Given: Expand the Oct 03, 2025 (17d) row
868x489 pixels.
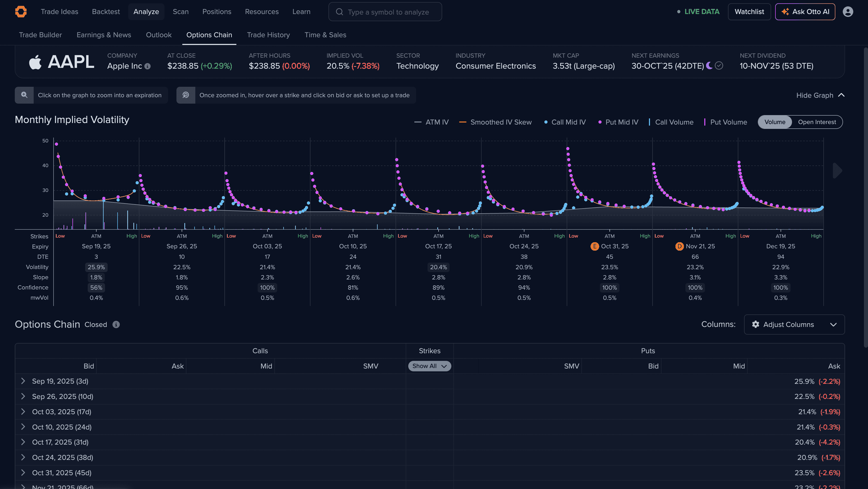Looking at the screenshot, I should click(23, 412).
